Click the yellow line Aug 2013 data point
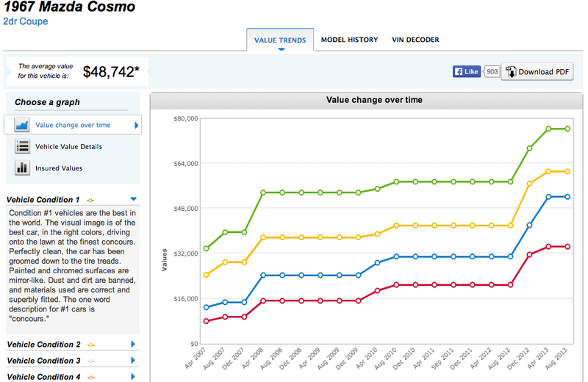 tap(567, 171)
